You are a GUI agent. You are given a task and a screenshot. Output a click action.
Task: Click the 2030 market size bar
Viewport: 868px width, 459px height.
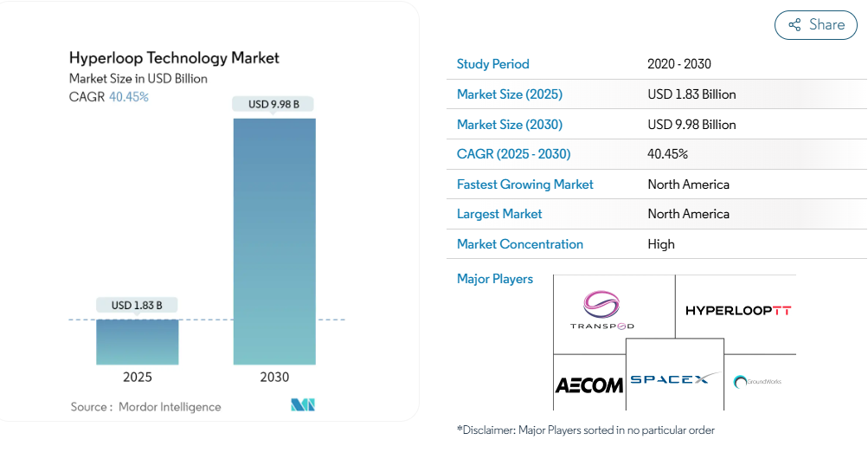tap(274, 241)
